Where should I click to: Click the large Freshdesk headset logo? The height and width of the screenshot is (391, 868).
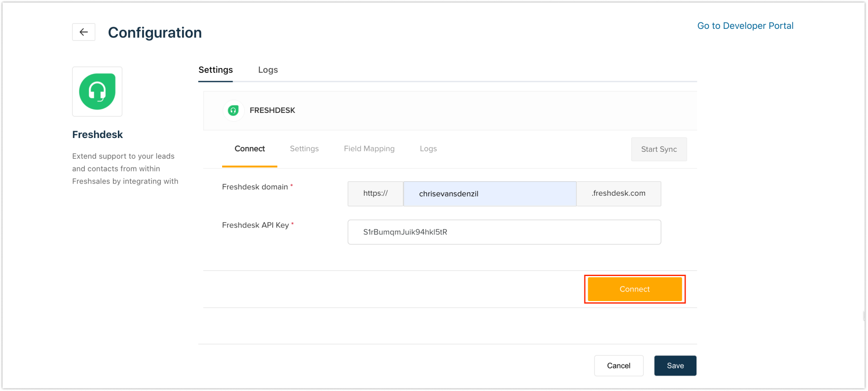(97, 92)
